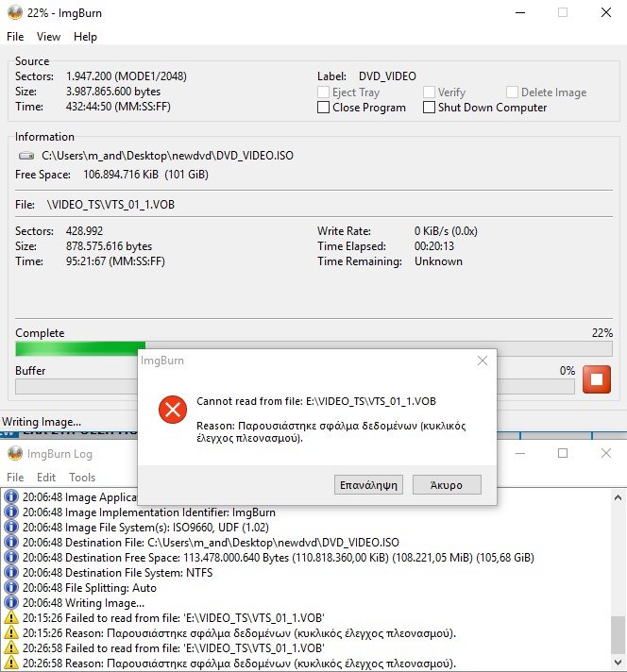Close the ImgBurn error dialog with X
Viewport: 627px width, 672px height.
pyautogui.click(x=483, y=361)
